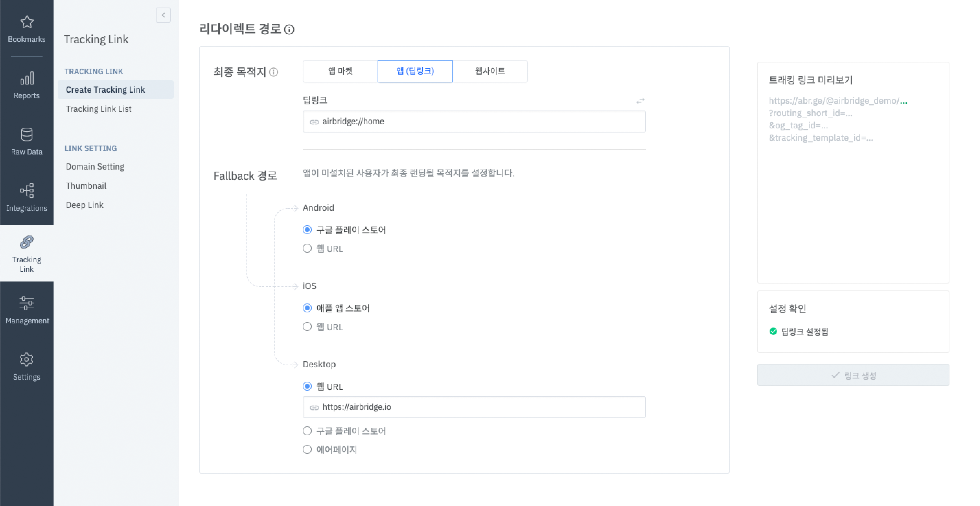Open Bookmarks star icon in sidebar
The width and height of the screenshot is (980, 506).
pyautogui.click(x=27, y=22)
